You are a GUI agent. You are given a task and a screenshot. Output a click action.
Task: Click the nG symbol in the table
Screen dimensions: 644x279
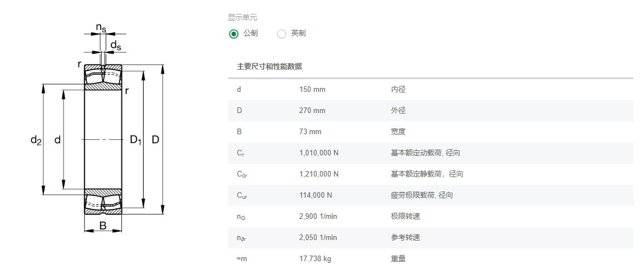241,217
